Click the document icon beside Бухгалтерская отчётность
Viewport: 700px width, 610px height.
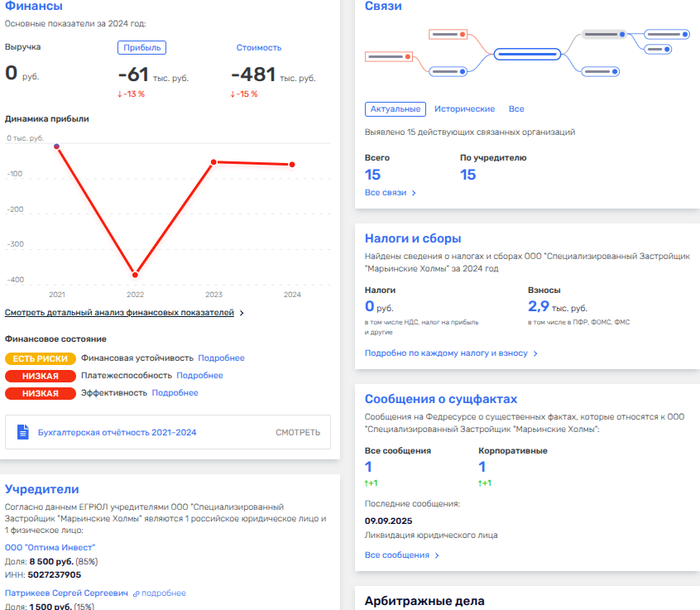(23, 432)
